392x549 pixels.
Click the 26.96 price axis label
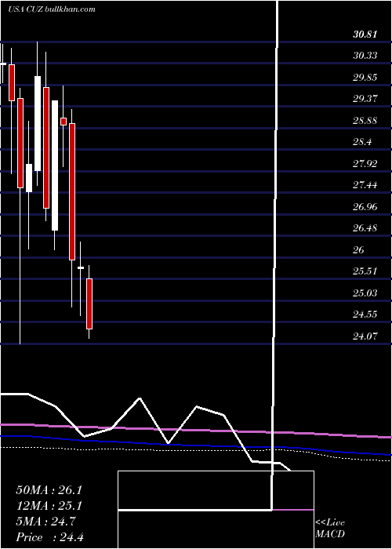365,206
